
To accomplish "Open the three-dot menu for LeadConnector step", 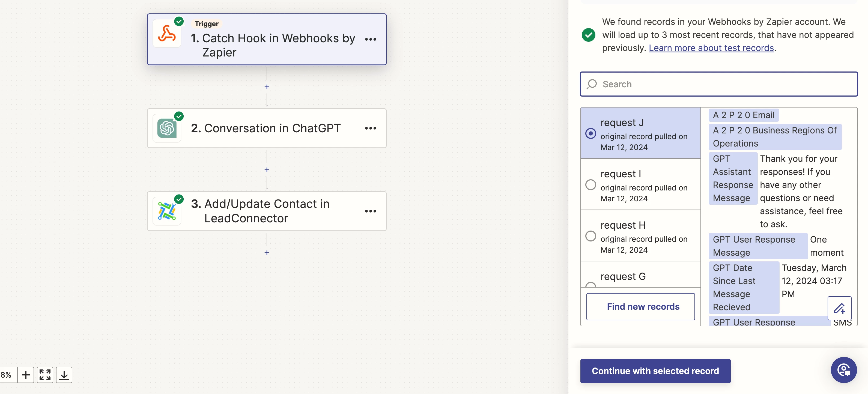I will (370, 211).
